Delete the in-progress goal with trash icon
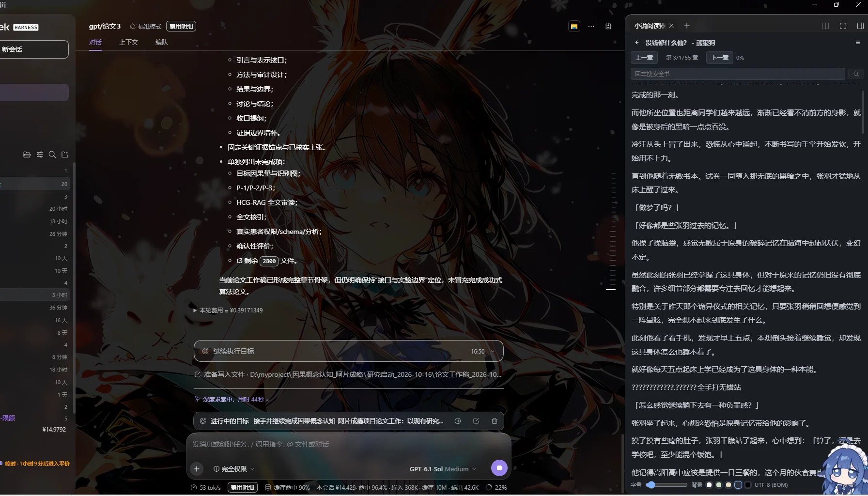The width and height of the screenshot is (868, 496). [495, 421]
